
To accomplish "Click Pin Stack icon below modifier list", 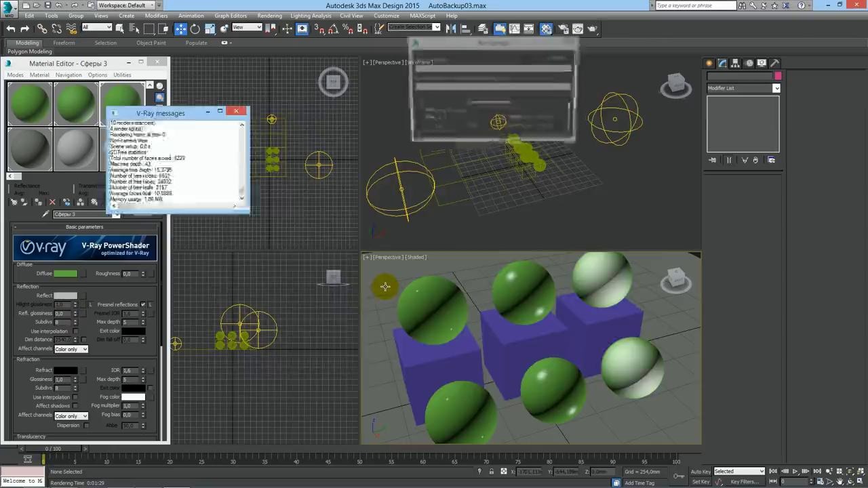I will (x=713, y=160).
